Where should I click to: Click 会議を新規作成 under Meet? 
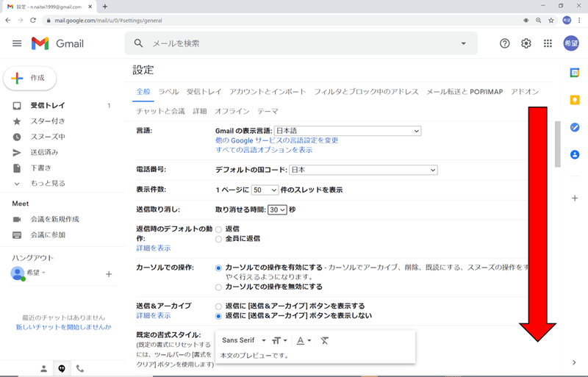pos(54,220)
